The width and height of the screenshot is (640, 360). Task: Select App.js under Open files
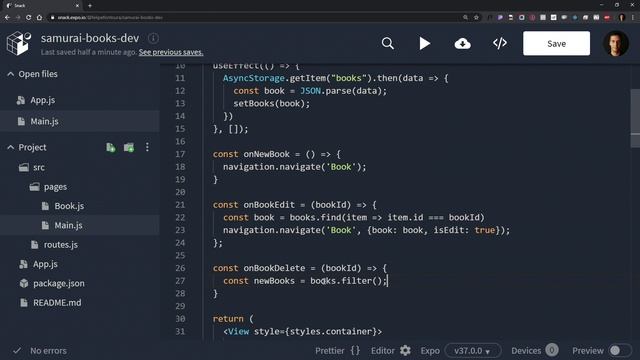point(80,100)
